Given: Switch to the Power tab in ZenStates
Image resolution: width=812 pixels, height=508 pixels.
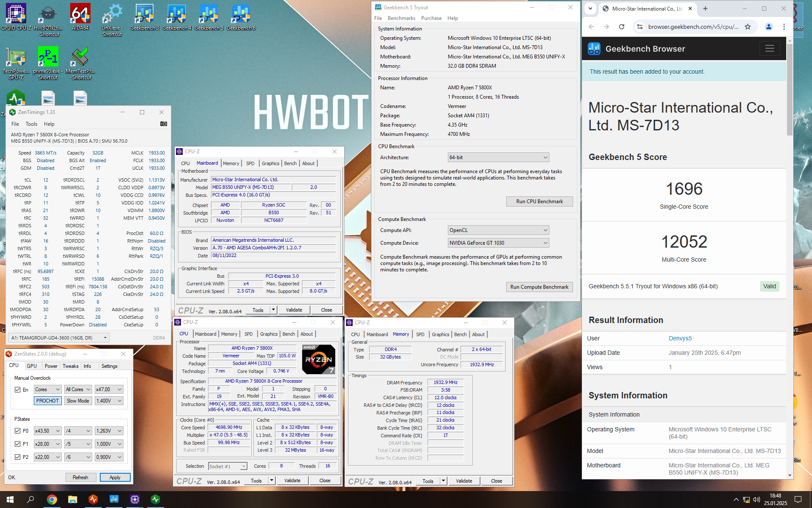Looking at the screenshot, I should point(51,366).
